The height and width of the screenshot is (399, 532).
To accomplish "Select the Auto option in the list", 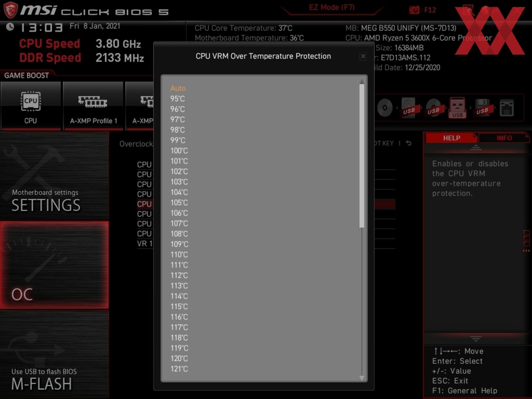I will tap(178, 88).
